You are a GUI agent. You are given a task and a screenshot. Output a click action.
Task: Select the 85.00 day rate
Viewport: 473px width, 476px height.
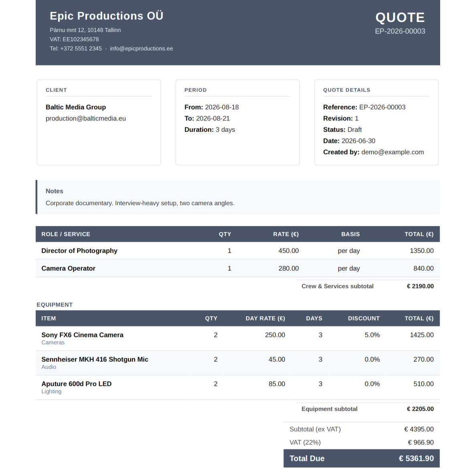(277, 384)
